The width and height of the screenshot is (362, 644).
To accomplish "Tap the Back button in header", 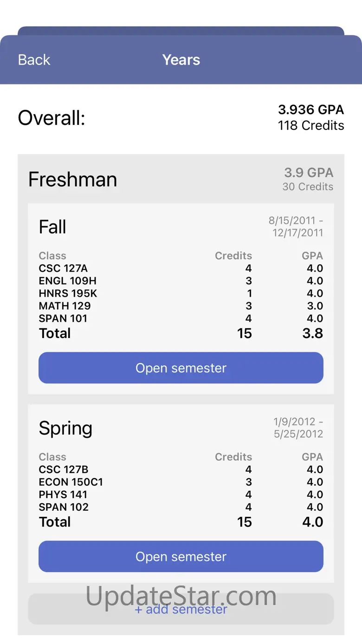I will 34,60.
